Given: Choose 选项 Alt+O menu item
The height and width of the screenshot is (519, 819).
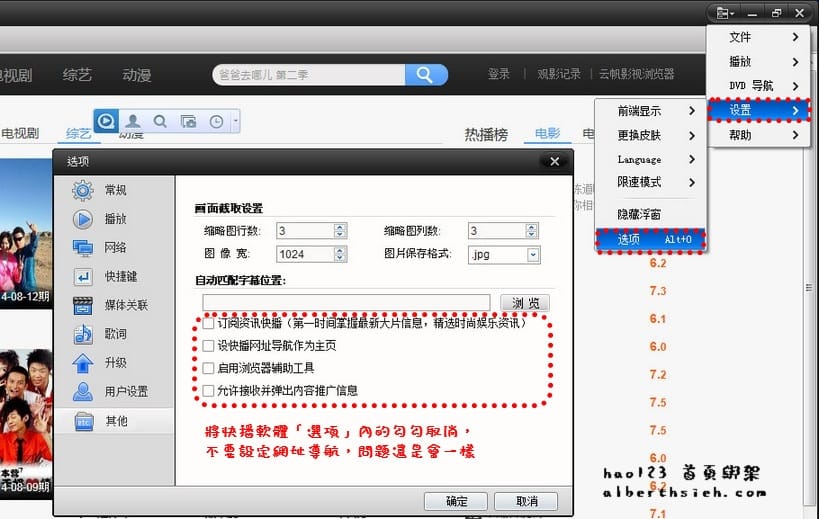Looking at the screenshot, I should tap(651, 240).
